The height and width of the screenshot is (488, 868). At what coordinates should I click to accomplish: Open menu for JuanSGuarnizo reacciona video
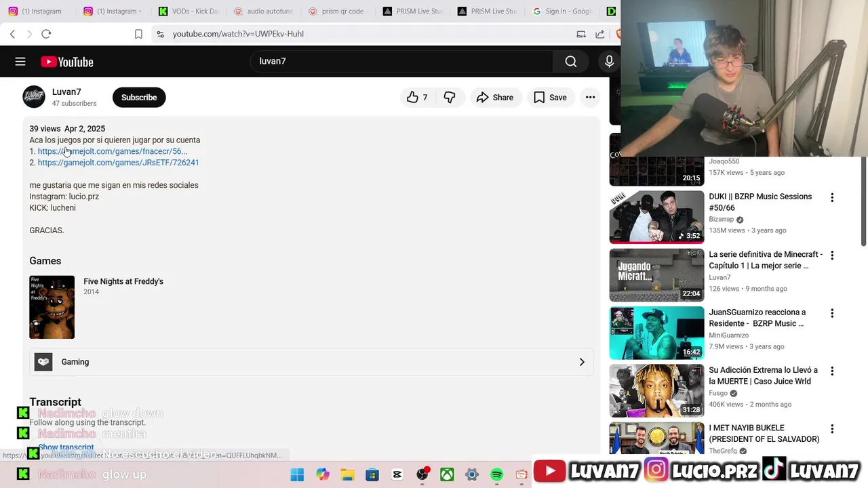pos(832,313)
